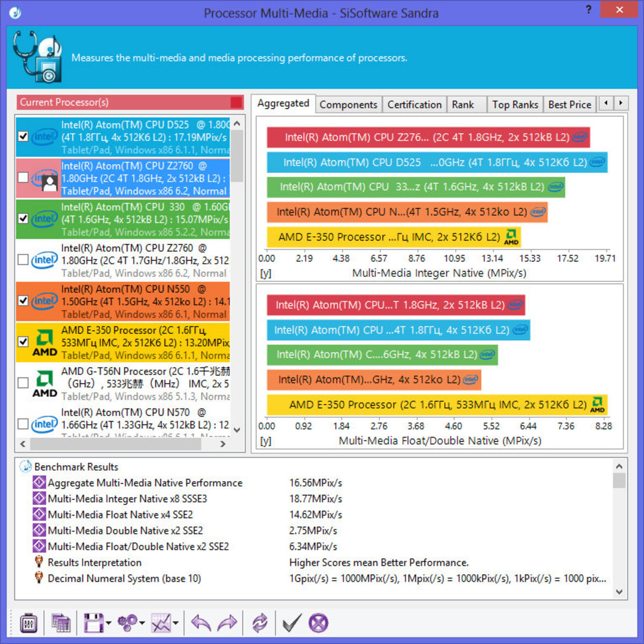Click the copy results toolbar icon
Viewport: 644px width, 644px height.
pos(61,624)
